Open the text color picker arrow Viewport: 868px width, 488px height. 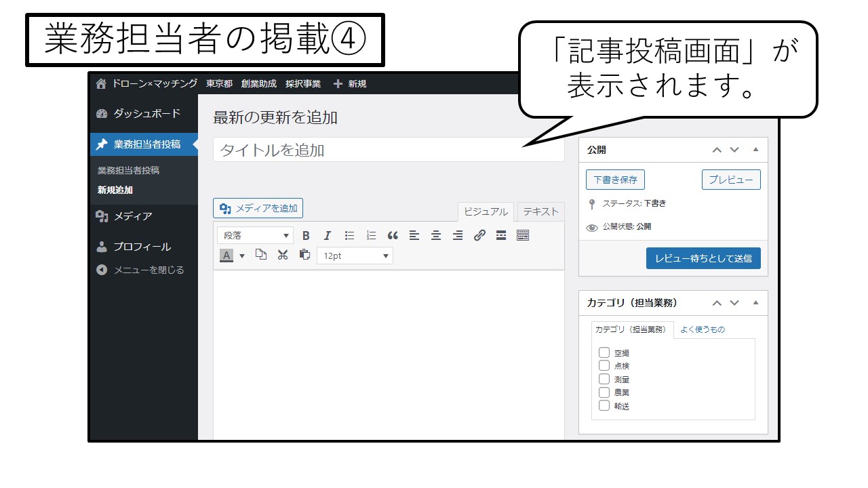tap(242, 256)
